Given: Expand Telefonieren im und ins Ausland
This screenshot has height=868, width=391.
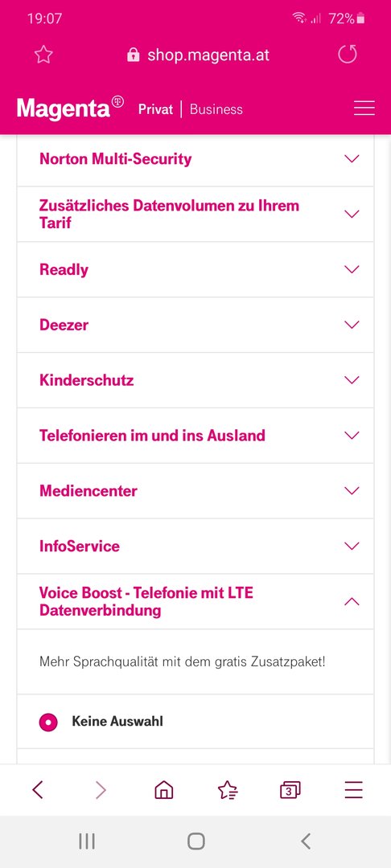Looking at the screenshot, I should pos(195,436).
